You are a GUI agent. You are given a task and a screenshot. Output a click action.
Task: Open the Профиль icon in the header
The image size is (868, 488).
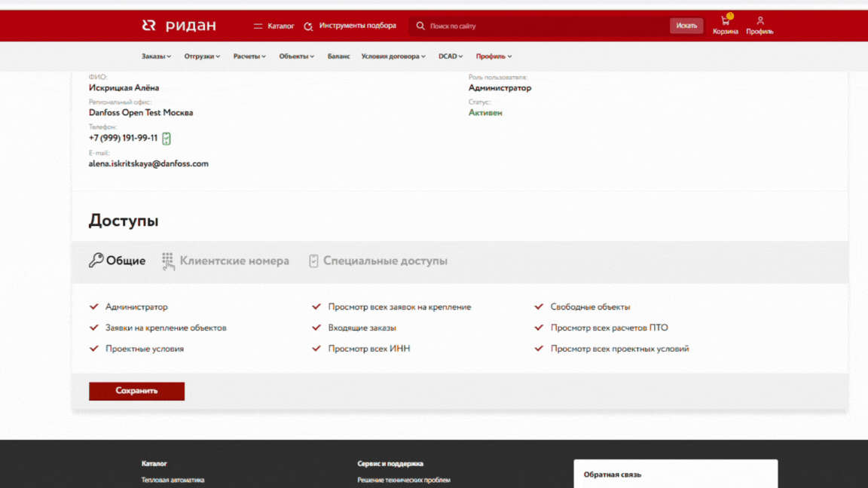(760, 22)
